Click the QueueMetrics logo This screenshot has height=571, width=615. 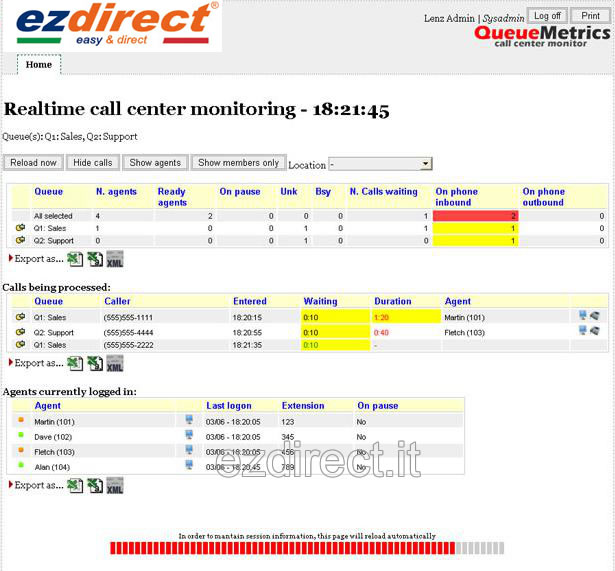click(x=542, y=36)
